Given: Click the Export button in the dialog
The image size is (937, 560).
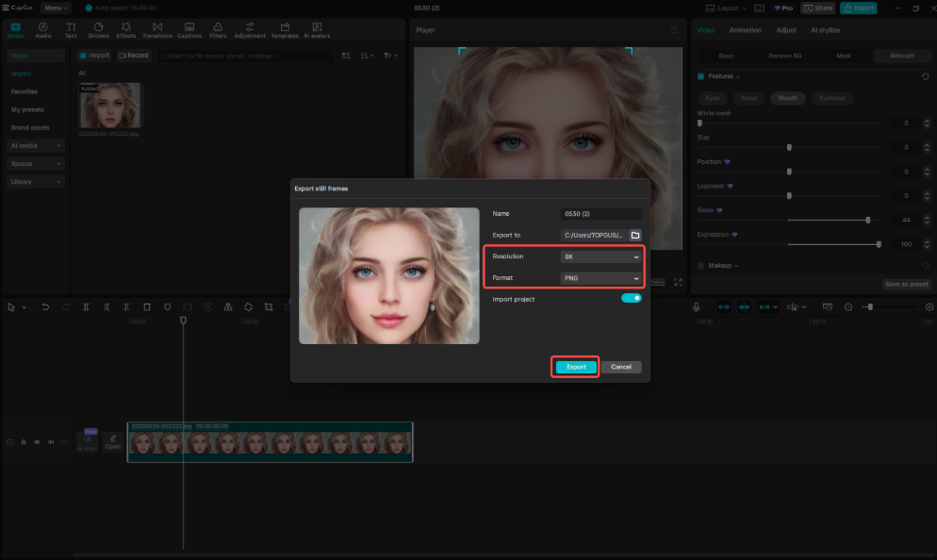Looking at the screenshot, I should tap(575, 367).
